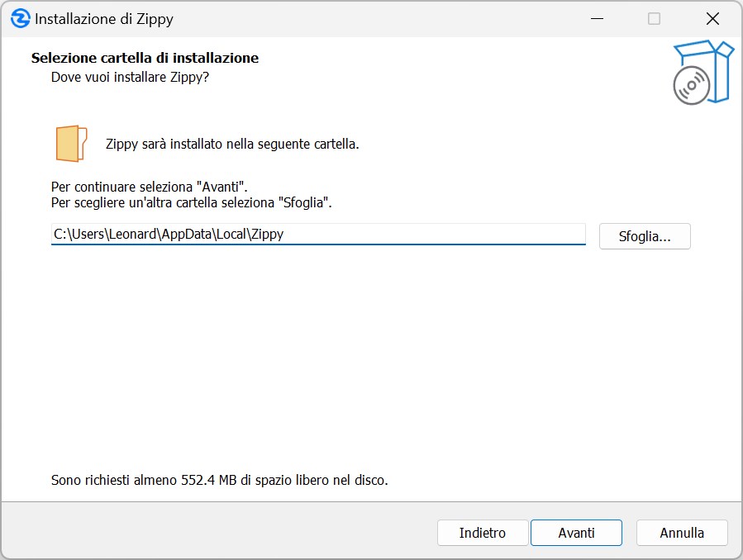743x560 pixels.
Task: Click the word Zippy in the folder path
Action: (268, 235)
